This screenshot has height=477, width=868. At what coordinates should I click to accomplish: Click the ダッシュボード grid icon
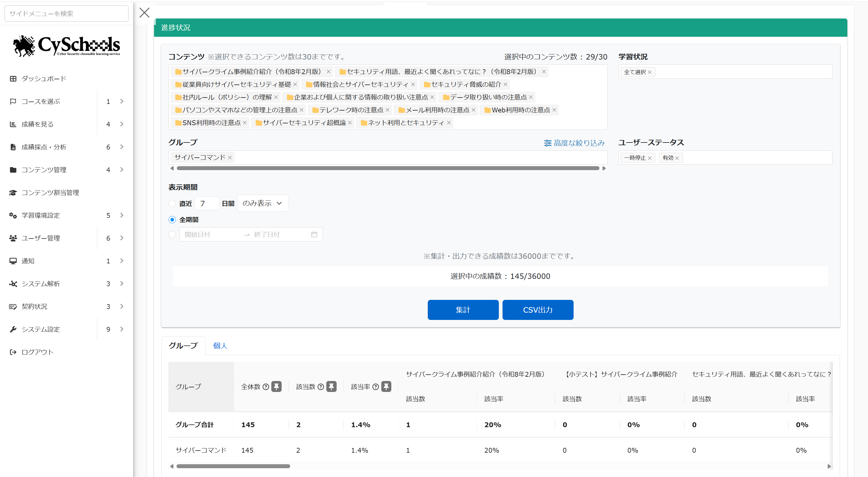pyautogui.click(x=13, y=78)
